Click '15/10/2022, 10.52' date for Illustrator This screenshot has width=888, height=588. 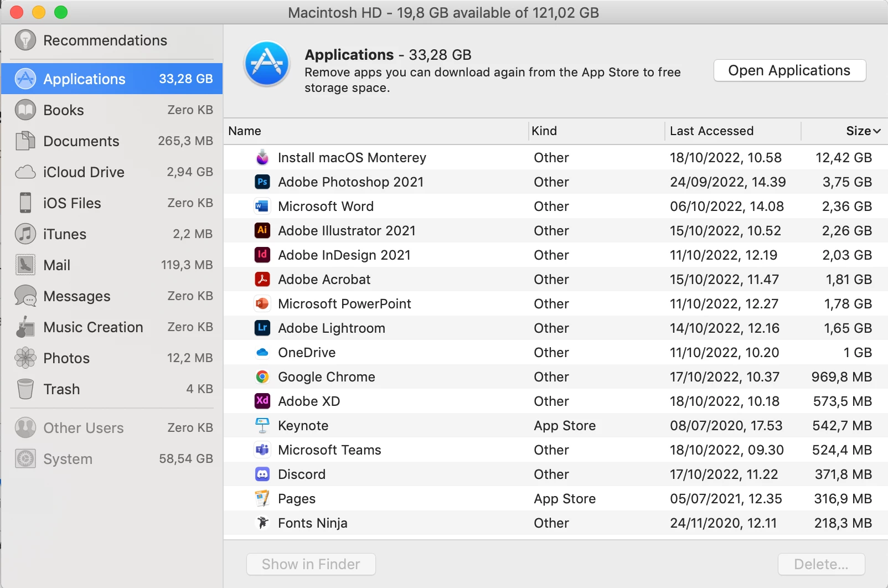(726, 231)
